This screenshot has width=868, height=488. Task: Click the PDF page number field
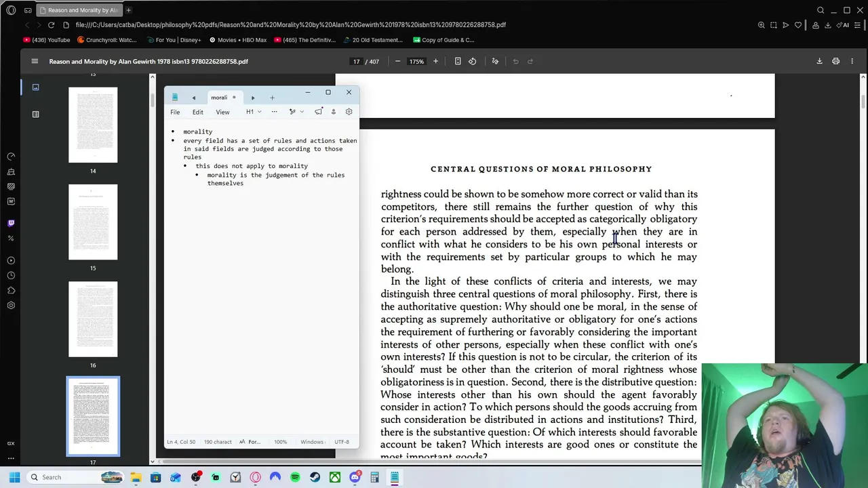coord(356,61)
